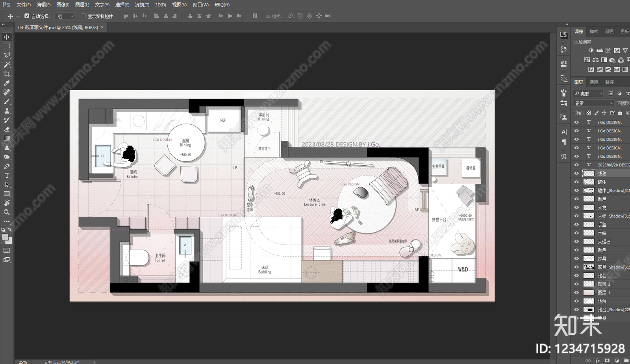Viewport: 630px width, 364px height.
Task: Select the Magic Wand tool
Action: click(x=7, y=65)
